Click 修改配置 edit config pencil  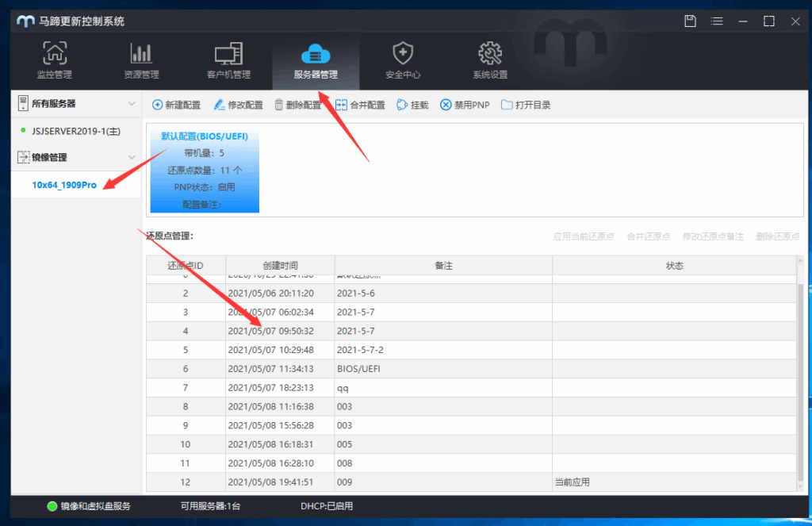click(238, 105)
